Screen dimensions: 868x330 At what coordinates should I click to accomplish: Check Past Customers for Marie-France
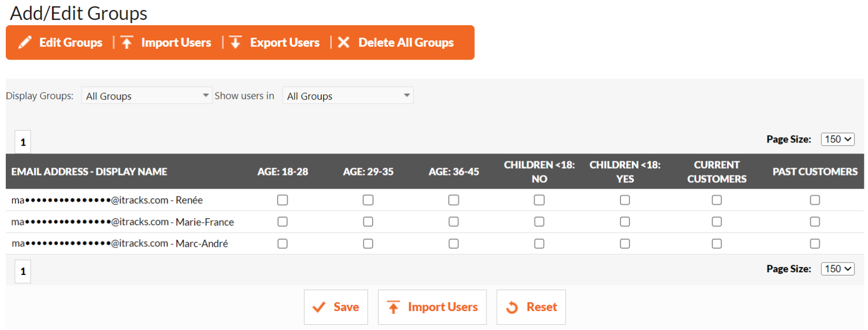point(815,222)
